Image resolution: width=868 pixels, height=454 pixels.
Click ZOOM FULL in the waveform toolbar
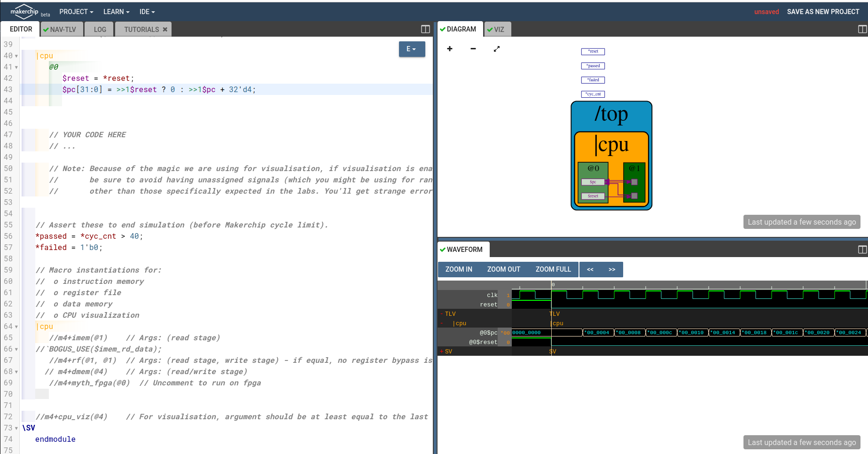[553, 269]
